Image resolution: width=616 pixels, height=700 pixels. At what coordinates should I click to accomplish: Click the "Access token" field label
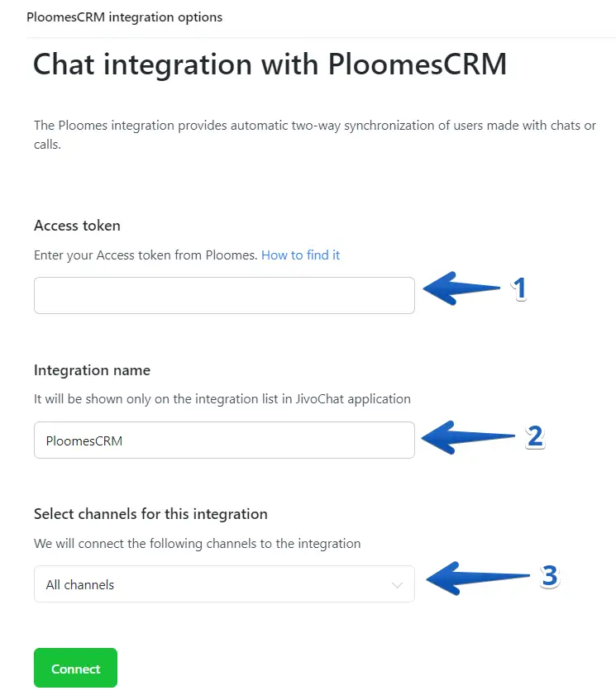[77, 226]
